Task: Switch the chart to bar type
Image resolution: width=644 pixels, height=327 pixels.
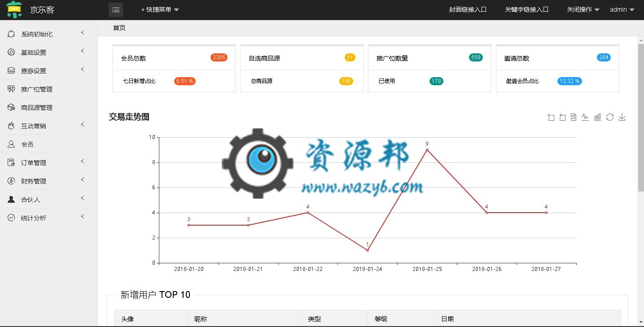Action: [597, 117]
